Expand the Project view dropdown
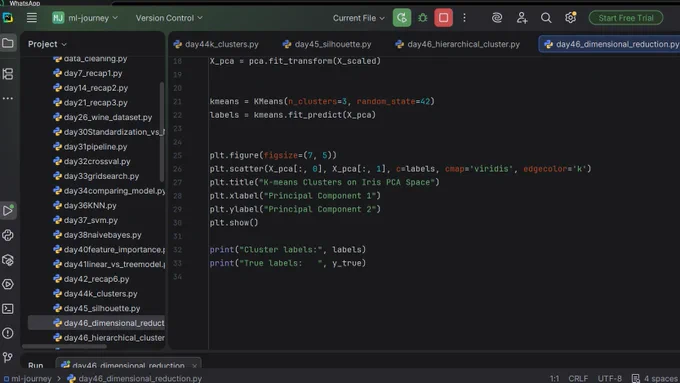 pyautogui.click(x=47, y=44)
